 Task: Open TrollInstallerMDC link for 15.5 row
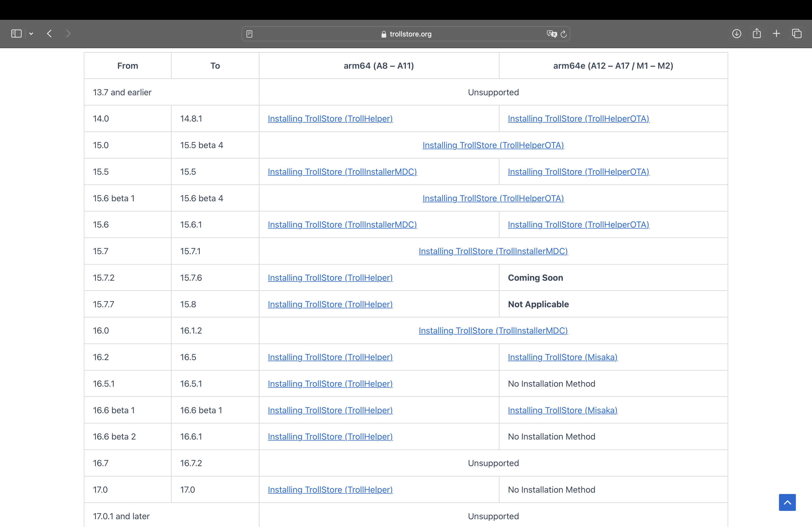[342, 172]
